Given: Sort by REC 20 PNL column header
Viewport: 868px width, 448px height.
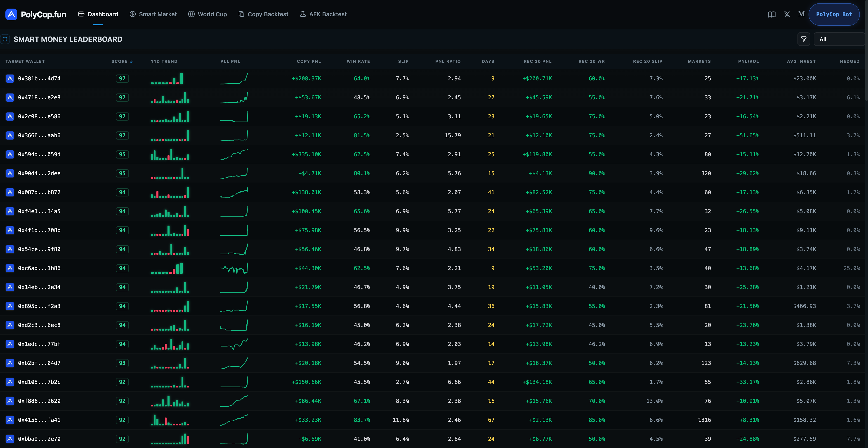Looking at the screenshot, I should (538, 61).
